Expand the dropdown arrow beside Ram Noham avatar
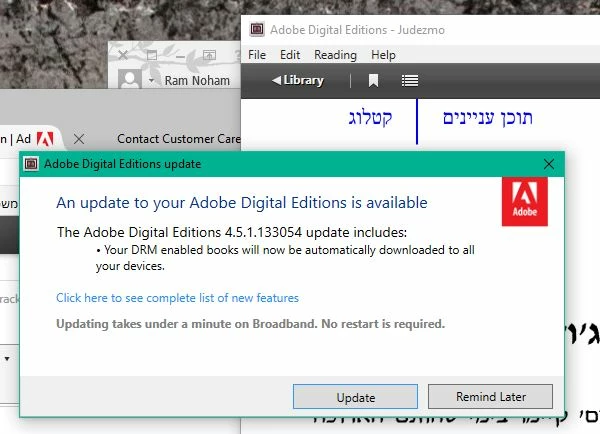 pyautogui.click(x=152, y=80)
